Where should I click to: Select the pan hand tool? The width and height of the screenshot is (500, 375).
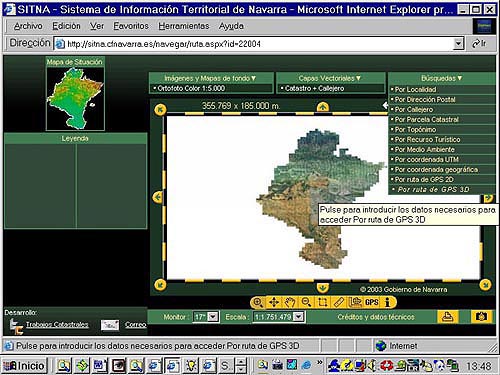[x=290, y=303]
